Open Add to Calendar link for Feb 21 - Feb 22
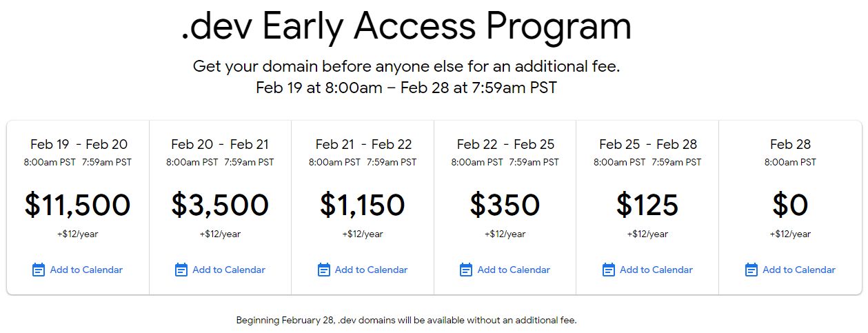Viewport: 868px width, 333px height. [x=371, y=270]
